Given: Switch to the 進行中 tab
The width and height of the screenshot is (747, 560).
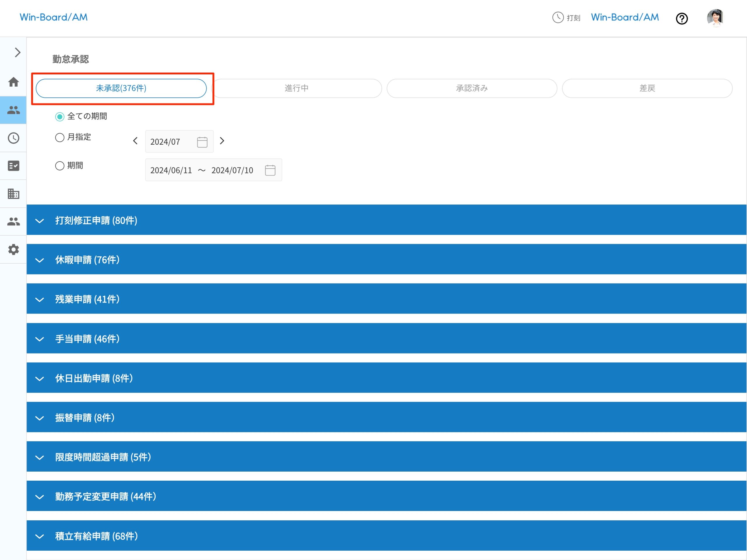Looking at the screenshot, I should point(296,88).
